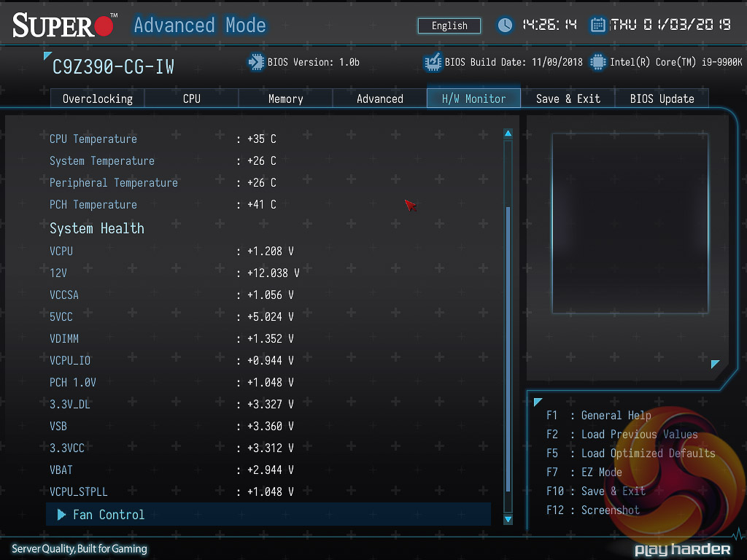This screenshot has height=560, width=747.
Task: Click F1 General Help
Action: [598, 415]
